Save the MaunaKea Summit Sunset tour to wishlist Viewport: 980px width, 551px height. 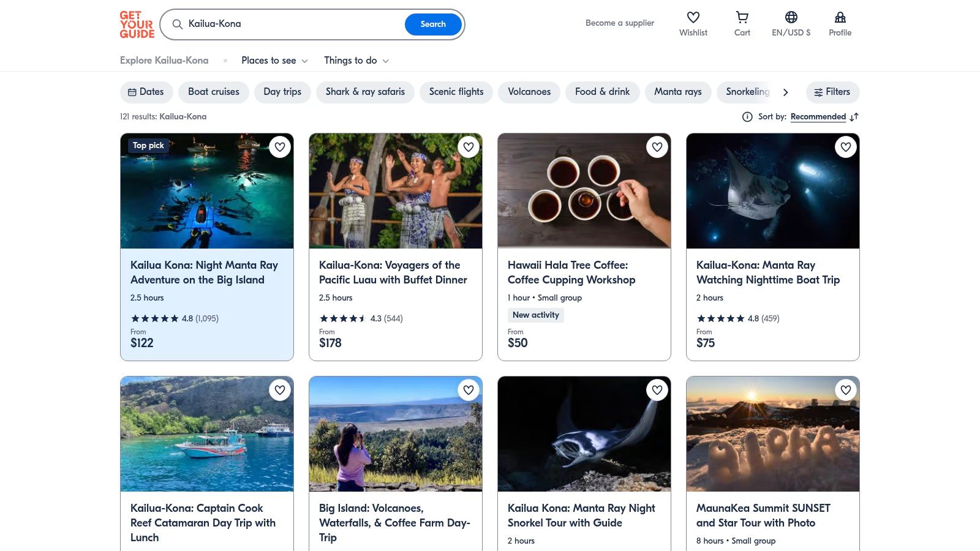tap(846, 390)
